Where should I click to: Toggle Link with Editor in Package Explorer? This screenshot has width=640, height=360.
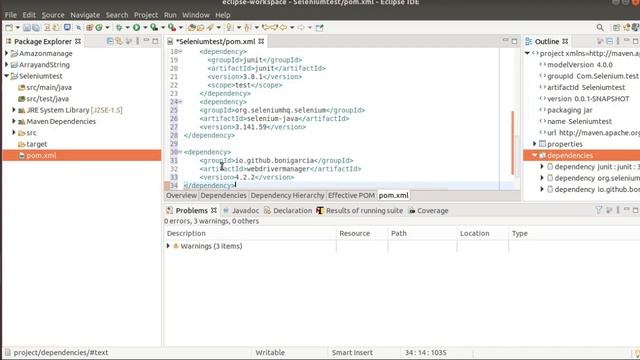pos(119,41)
